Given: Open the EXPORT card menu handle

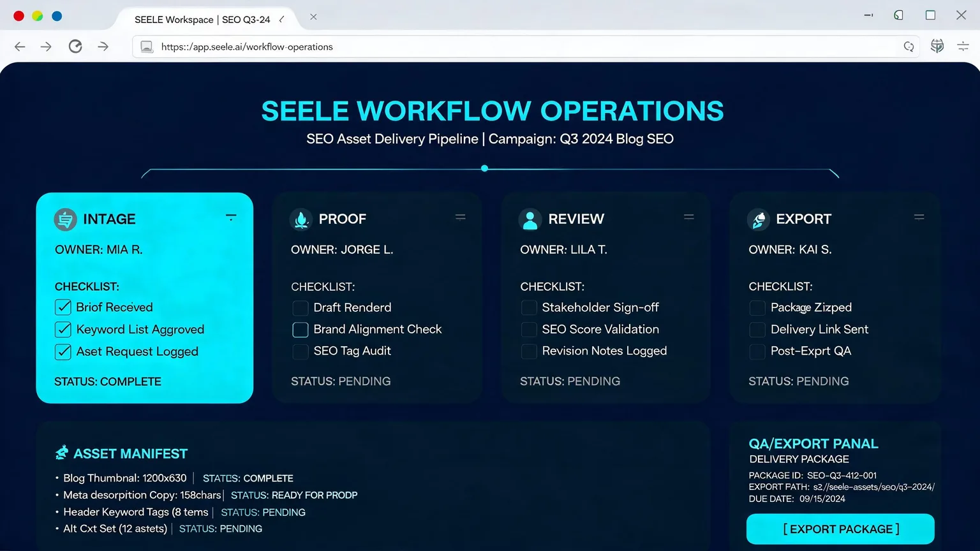Looking at the screenshot, I should click(x=919, y=217).
